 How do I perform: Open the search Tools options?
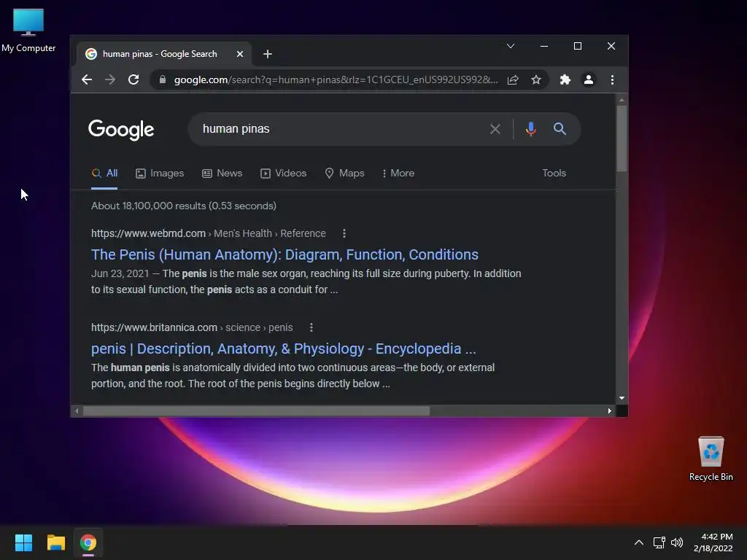[554, 174]
